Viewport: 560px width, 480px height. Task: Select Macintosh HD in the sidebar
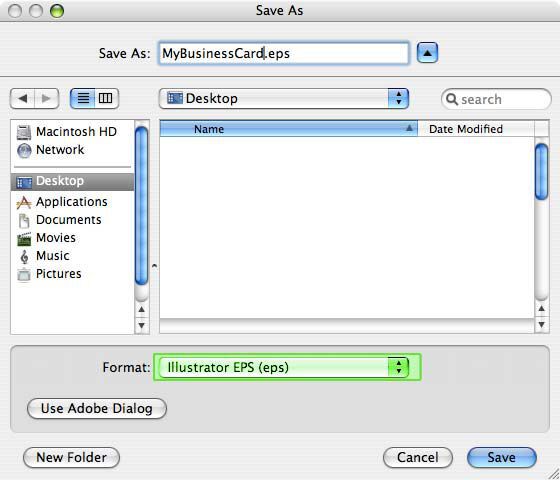click(67, 132)
